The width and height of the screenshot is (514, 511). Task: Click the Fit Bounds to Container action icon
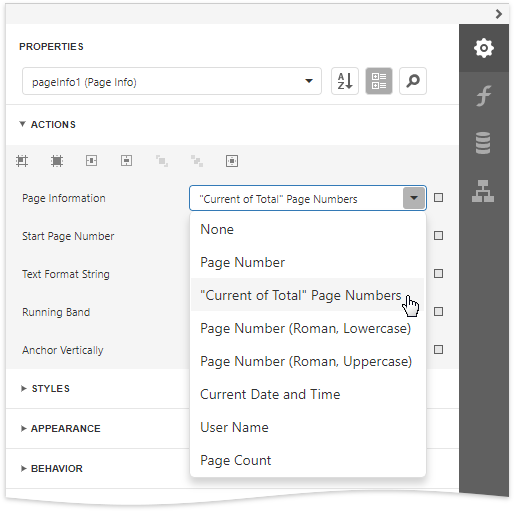(232, 161)
